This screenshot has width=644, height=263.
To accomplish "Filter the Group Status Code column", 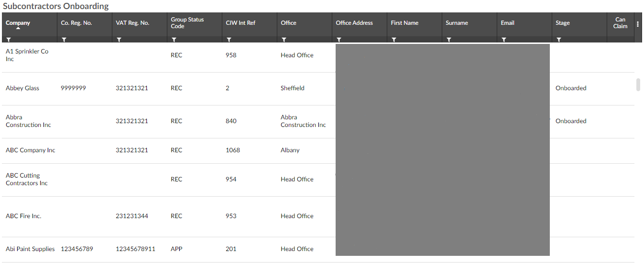I will 174,40.
